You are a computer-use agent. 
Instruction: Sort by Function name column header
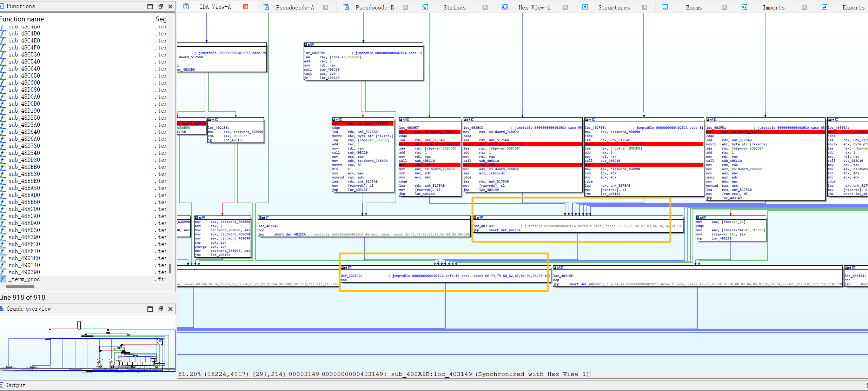22,19
